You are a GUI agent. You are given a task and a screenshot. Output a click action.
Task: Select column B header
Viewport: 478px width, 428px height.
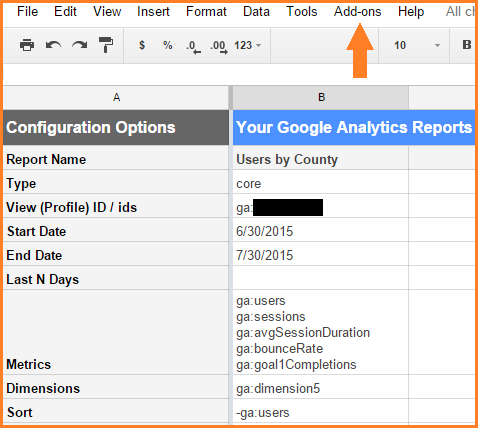tap(321, 98)
